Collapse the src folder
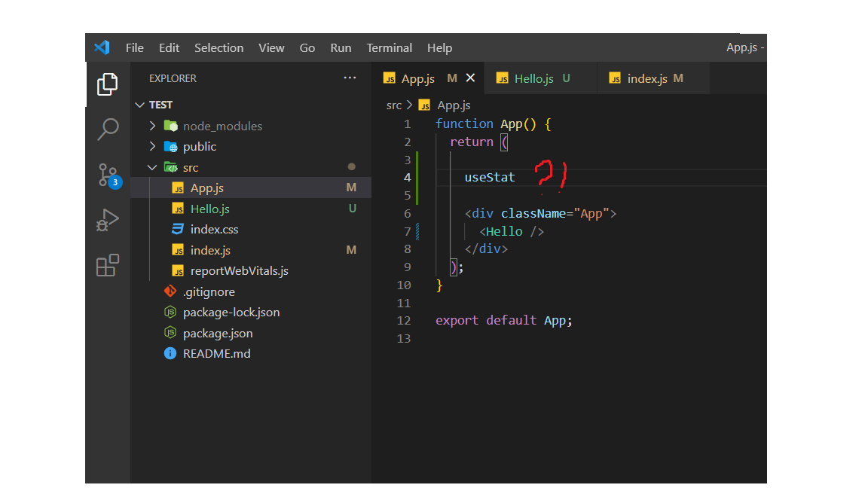Screen dimensions: 868x488 (x=190, y=167)
